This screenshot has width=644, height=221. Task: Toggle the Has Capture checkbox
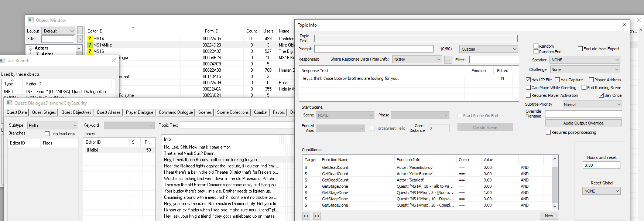[x=557, y=80]
